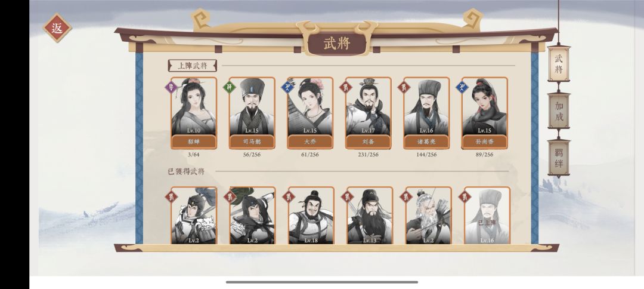Tap the red 返 back diamond icon
This screenshot has height=289, width=644.
point(57,27)
